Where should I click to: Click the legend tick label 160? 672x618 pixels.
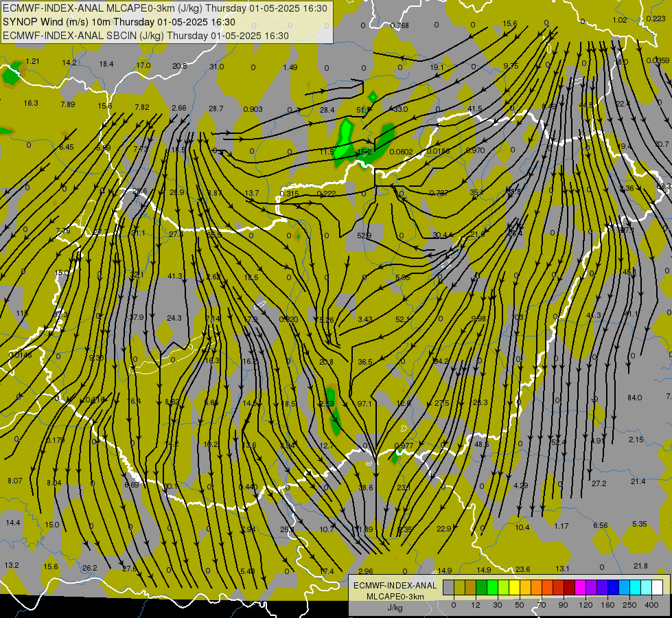[x=607, y=605]
